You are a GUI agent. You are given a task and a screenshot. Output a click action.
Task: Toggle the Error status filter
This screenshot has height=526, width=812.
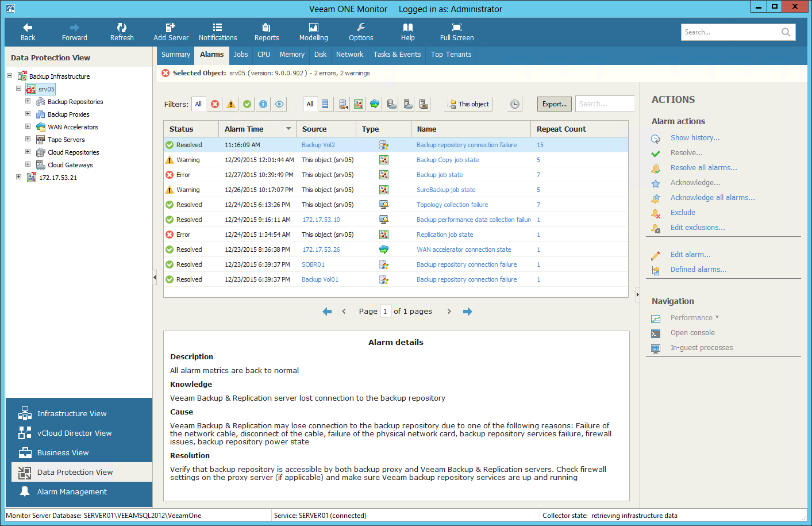[215, 104]
